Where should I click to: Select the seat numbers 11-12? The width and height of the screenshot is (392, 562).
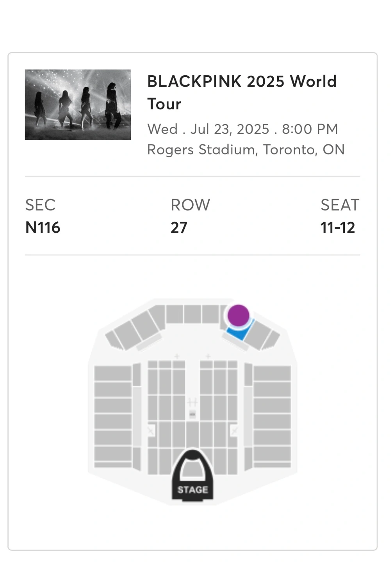(338, 228)
